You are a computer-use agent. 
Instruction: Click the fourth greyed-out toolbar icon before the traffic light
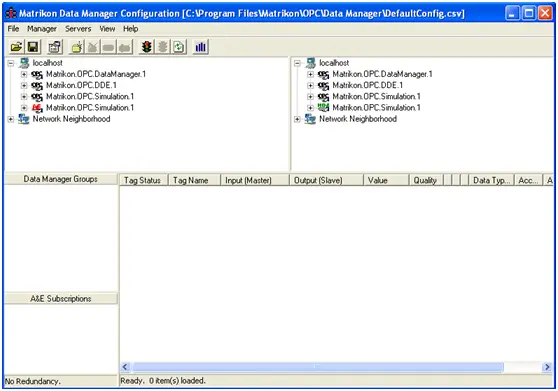[x=125, y=47]
